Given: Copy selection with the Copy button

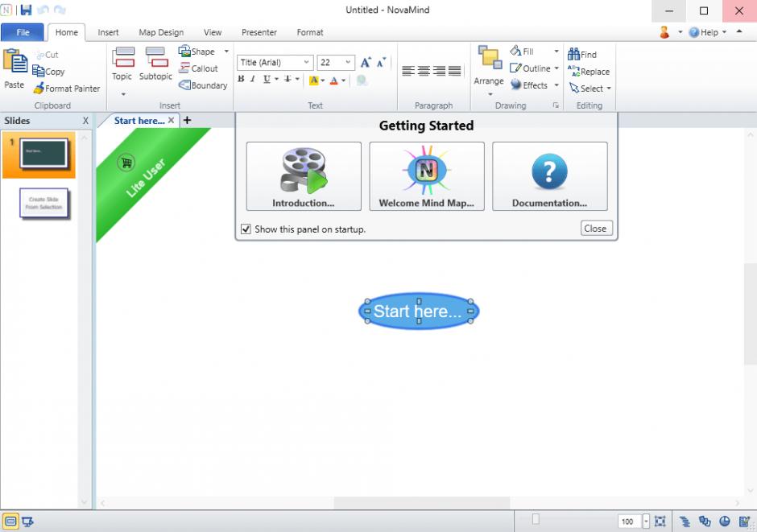Looking at the screenshot, I should tap(48, 72).
